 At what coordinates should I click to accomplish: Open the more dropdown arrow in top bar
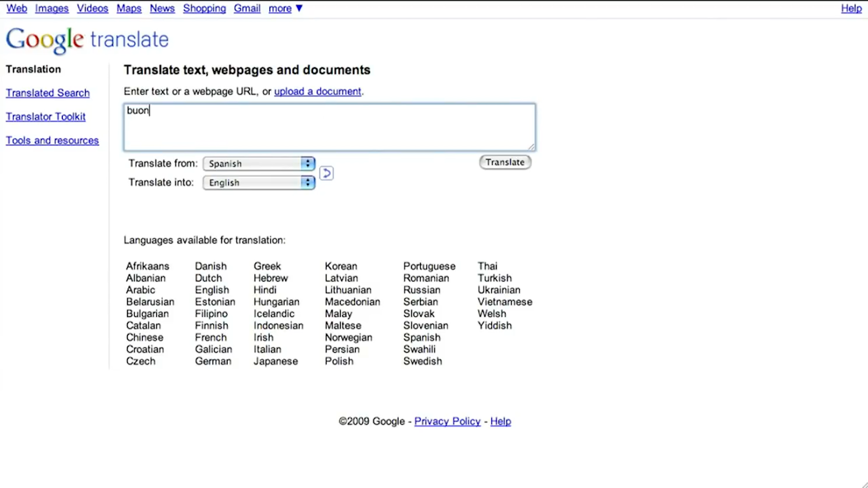tap(299, 8)
